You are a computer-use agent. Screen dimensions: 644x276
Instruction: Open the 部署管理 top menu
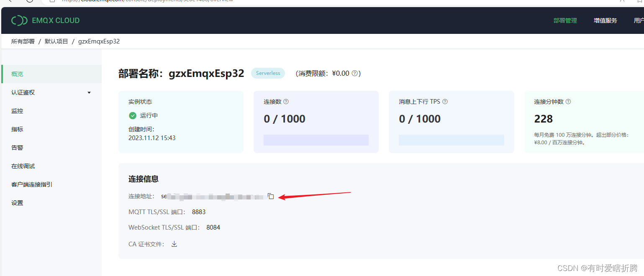pyautogui.click(x=565, y=20)
